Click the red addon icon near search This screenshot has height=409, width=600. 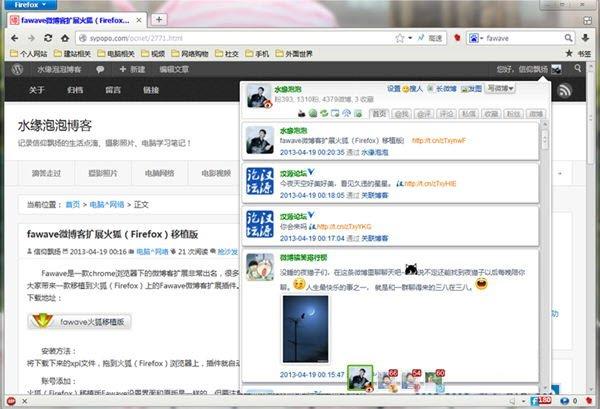pos(457,38)
